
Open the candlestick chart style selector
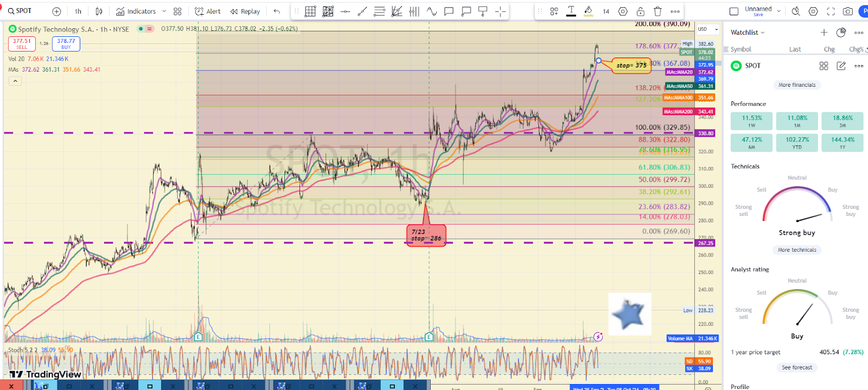[x=99, y=11]
